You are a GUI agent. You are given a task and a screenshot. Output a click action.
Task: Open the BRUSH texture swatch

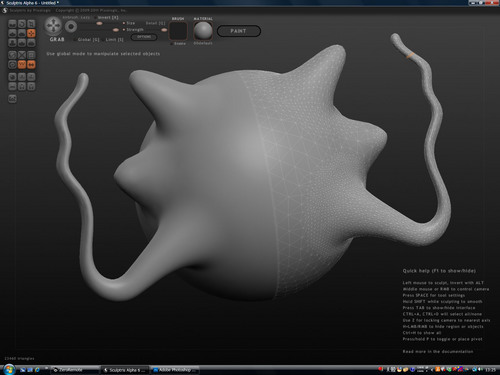click(x=178, y=31)
